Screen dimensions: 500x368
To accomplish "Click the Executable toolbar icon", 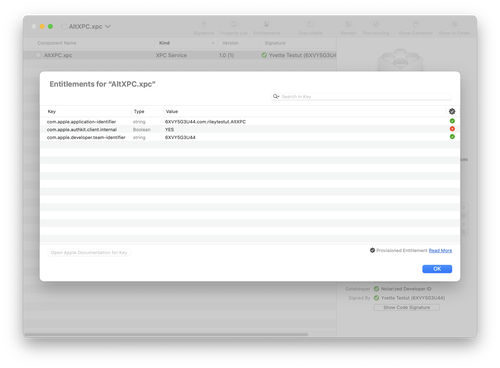I will coord(310,24).
